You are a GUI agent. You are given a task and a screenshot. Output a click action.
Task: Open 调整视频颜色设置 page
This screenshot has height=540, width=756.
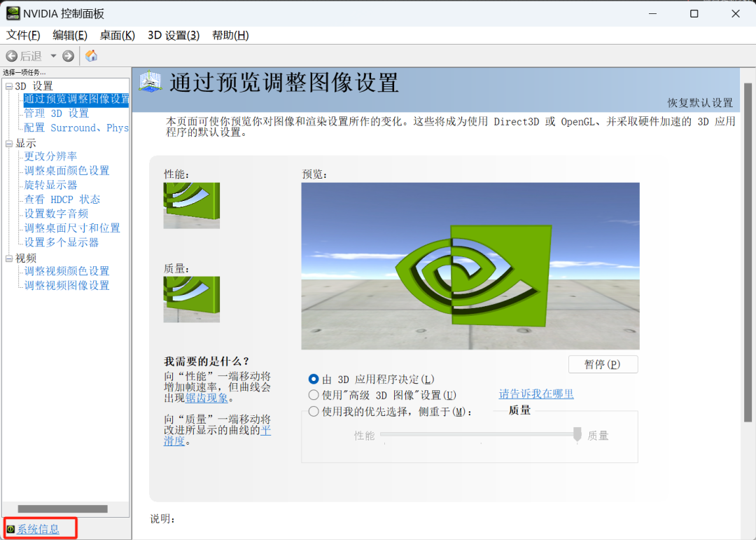[66, 271]
